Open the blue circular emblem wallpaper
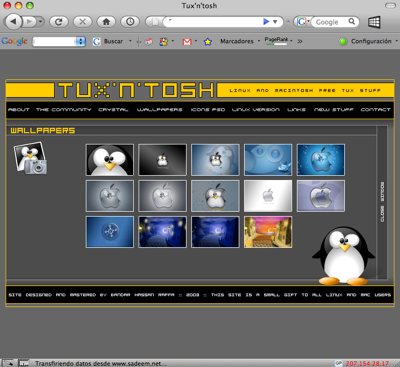400x367 pixels. coord(110,232)
